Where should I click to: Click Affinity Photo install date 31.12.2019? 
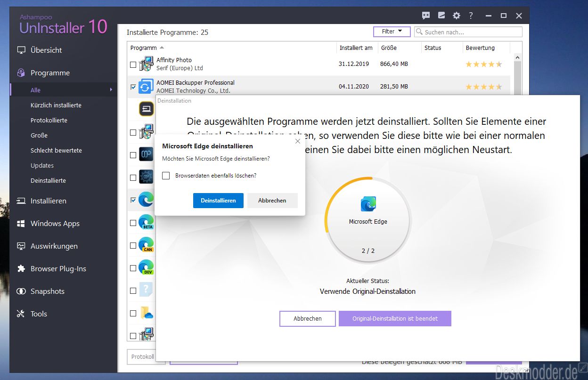click(354, 64)
